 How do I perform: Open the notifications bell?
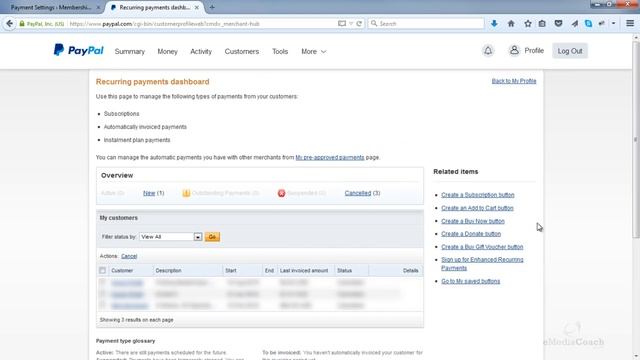(488, 51)
